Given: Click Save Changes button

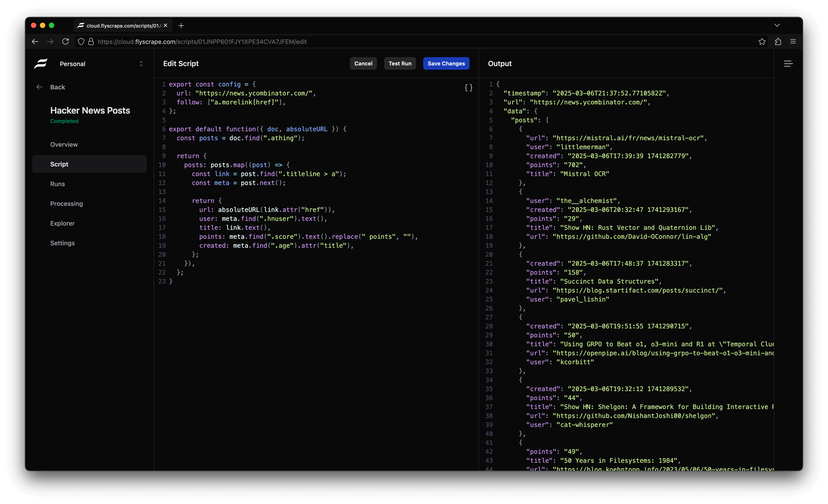Looking at the screenshot, I should (x=446, y=63).
